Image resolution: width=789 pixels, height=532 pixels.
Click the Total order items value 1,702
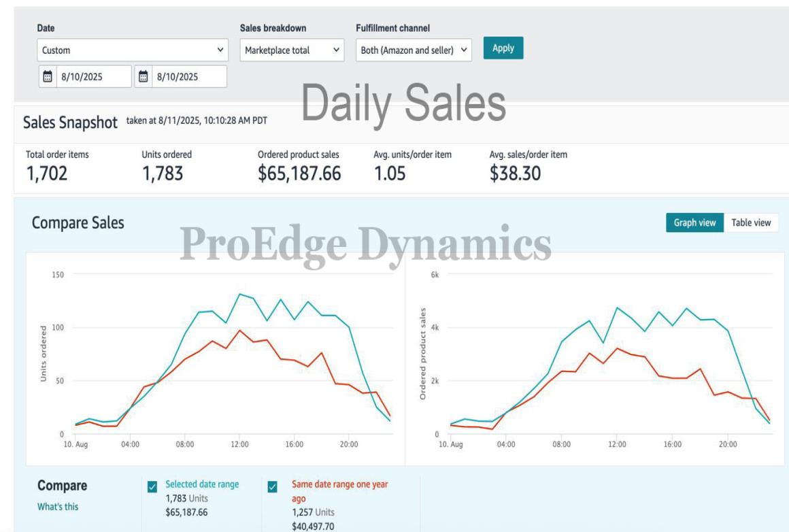click(x=47, y=173)
